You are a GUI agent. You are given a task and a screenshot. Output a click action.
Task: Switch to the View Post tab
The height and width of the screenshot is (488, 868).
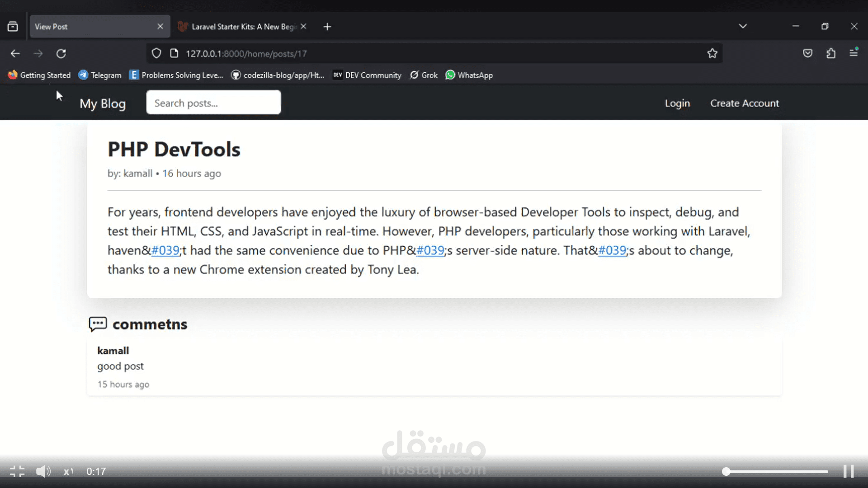click(100, 27)
